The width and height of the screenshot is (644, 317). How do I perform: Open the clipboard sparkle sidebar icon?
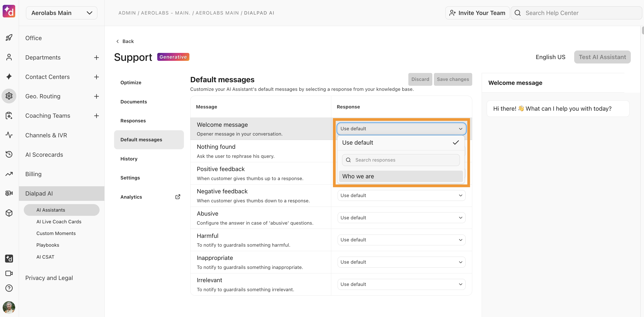point(9,116)
